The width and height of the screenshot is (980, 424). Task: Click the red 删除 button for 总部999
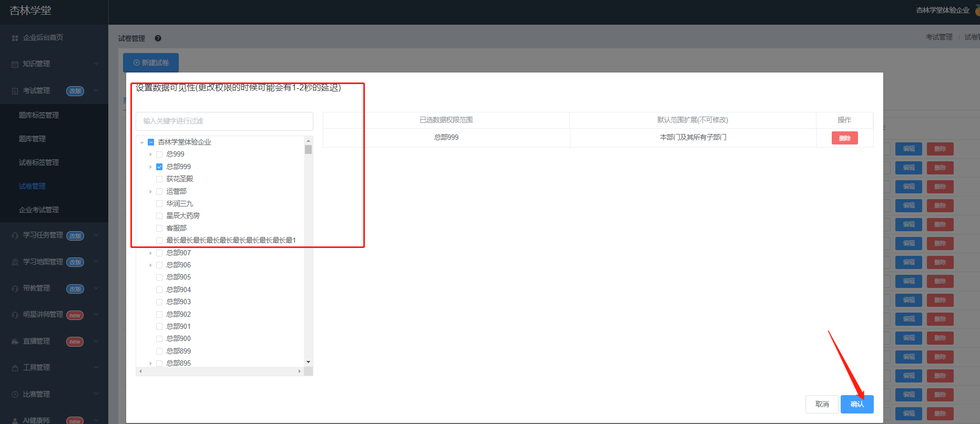click(x=845, y=138)
